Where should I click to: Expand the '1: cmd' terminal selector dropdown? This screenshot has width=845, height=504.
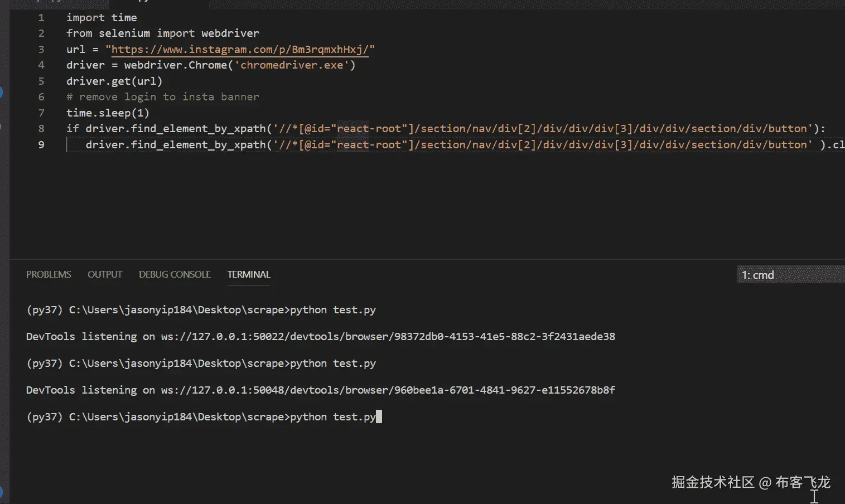pos(790,275)
